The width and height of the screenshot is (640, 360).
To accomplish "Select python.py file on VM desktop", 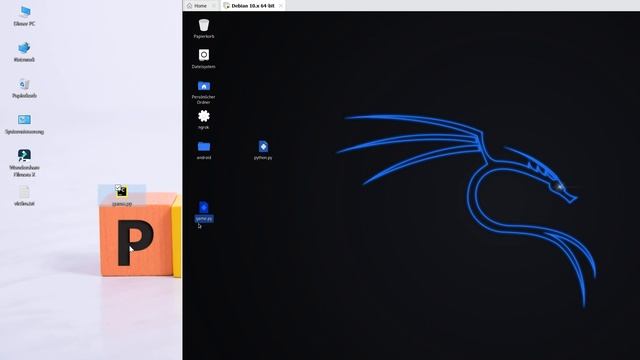I will pos(263,150).
